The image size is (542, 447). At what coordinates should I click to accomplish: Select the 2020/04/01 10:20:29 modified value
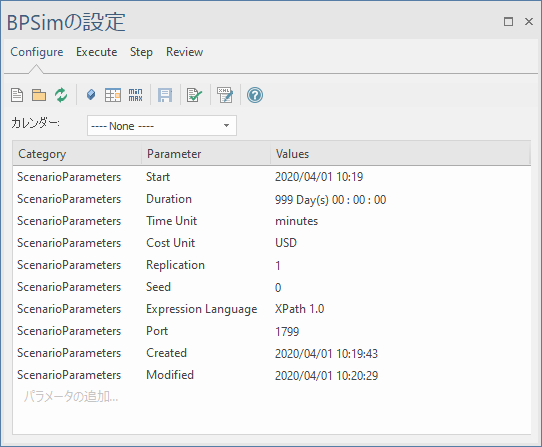326,375
